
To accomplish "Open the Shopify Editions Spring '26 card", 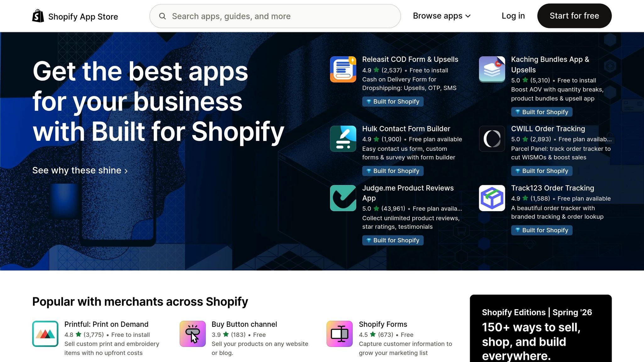I will click(541, 328).
